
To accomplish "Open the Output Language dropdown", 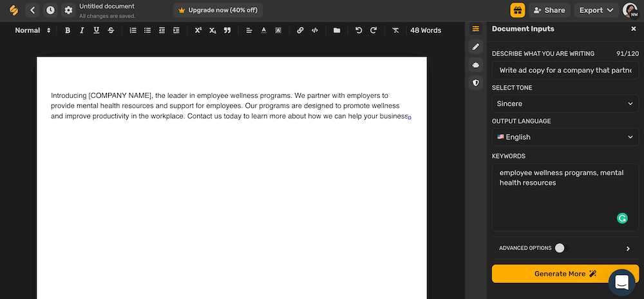I will [x=565, y=137].
